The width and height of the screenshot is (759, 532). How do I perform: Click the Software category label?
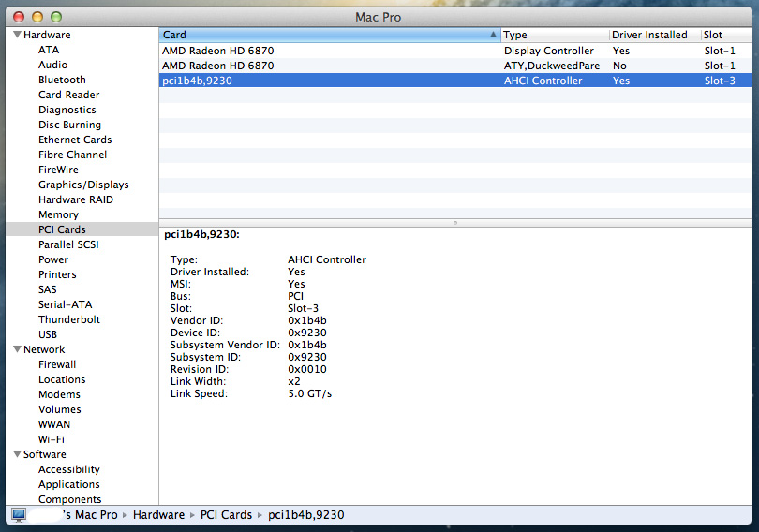[x=45, y=454]
